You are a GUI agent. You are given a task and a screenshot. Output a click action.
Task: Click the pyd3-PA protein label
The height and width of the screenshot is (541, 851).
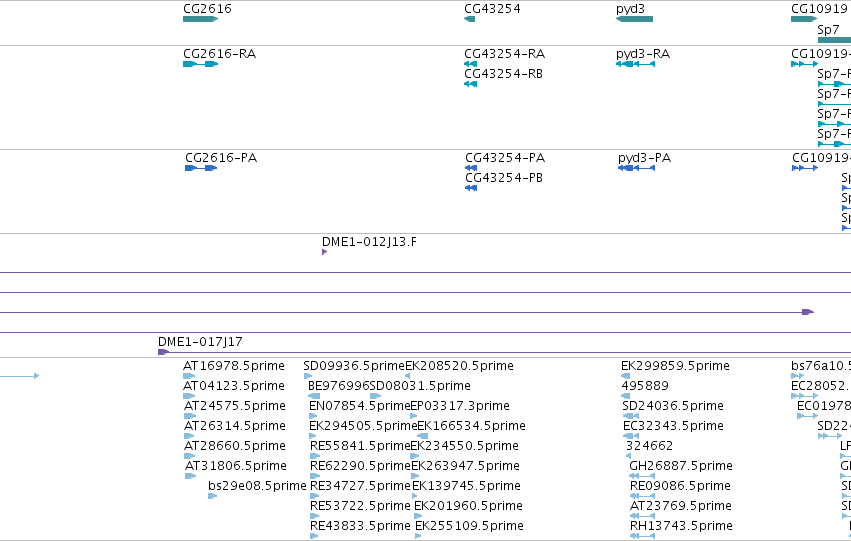[644, 158]
